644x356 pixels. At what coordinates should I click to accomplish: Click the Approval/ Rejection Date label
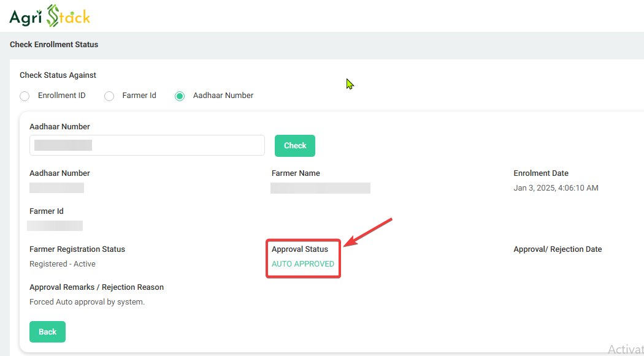(558, 249)
